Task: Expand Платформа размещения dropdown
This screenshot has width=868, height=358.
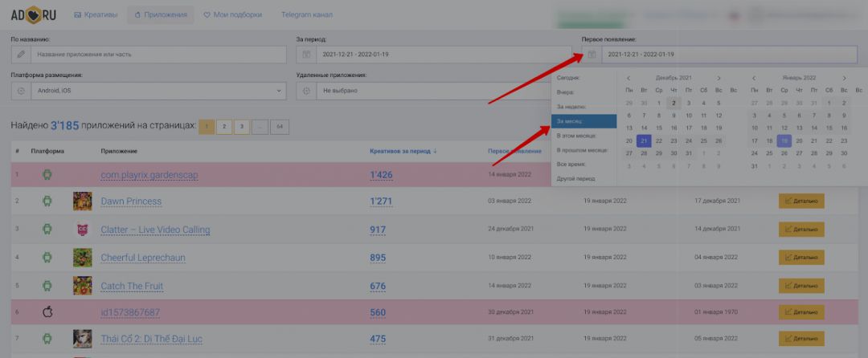Action: (149, 91)
